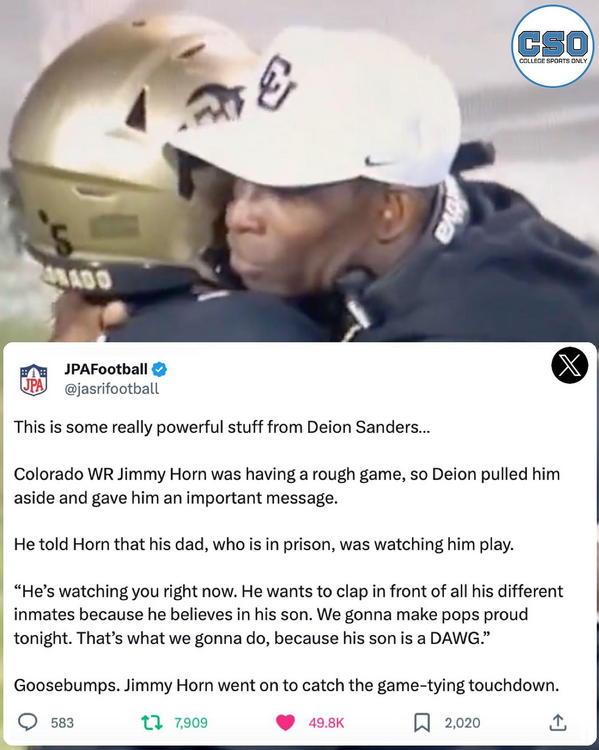
Task: Open the share upload icon
Action: coord(557,722)
